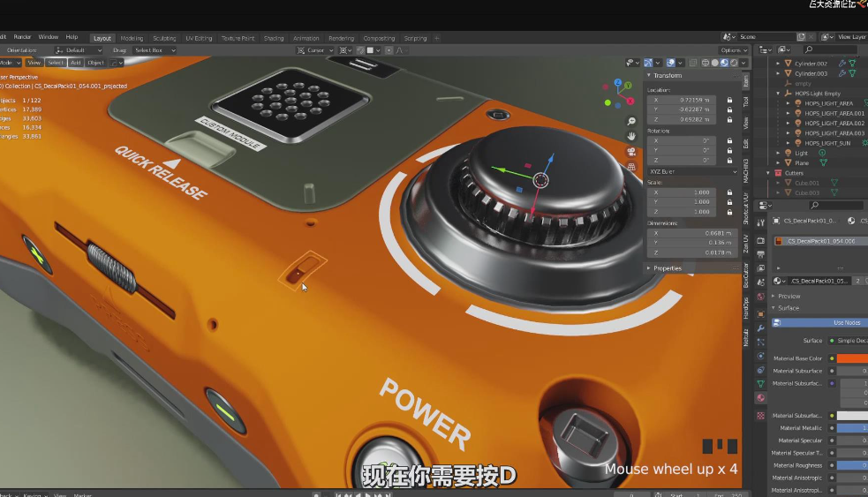The width and height of the screenshot is (868, 497).
Task: Open Output properties tab icon
Action: pyautogui.click(x=760, y=254)
